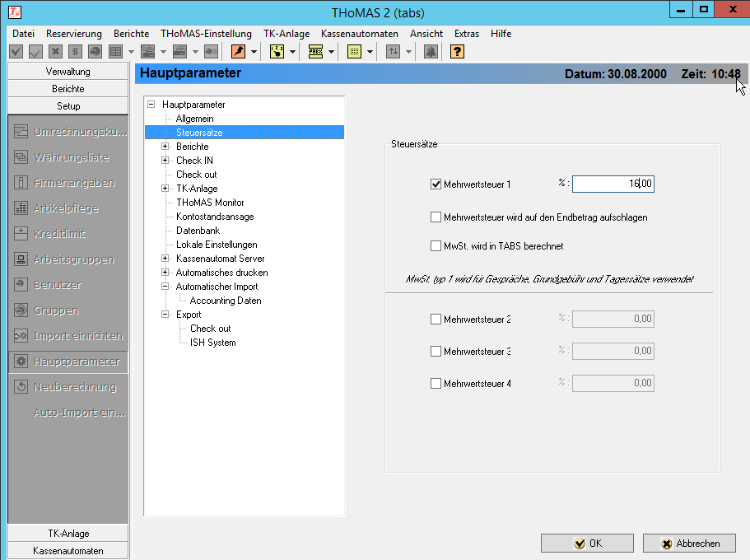Open the Reservierung menu

click(x=73, y=34)
